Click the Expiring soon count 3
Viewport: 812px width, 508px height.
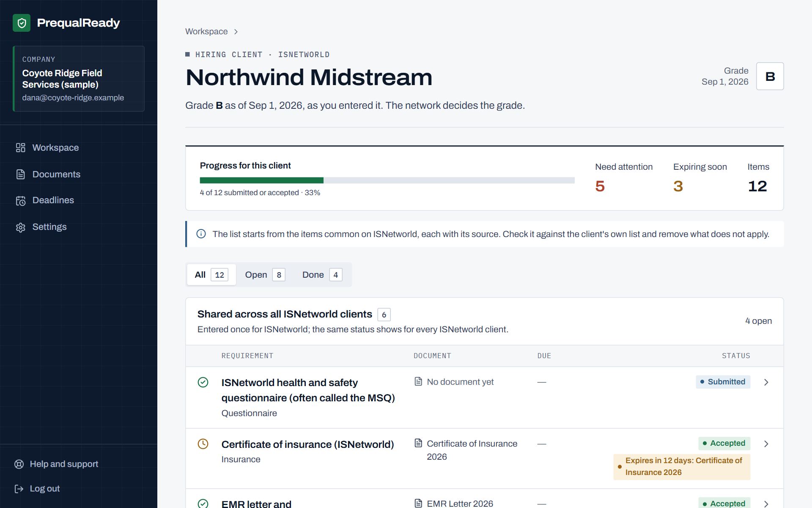pos(678,186)
